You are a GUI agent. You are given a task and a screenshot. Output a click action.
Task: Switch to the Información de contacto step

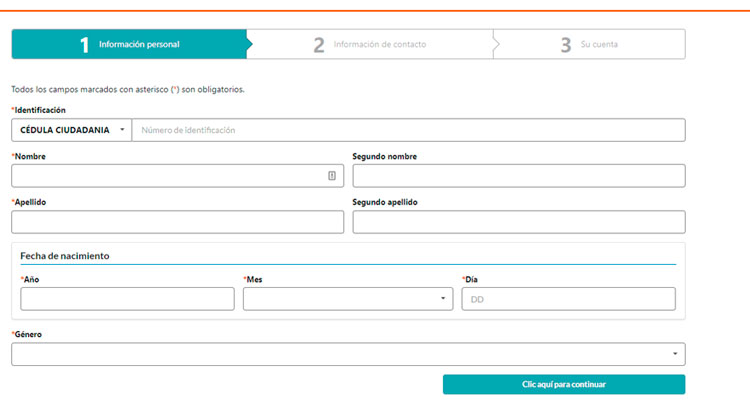tap(379, 44)
